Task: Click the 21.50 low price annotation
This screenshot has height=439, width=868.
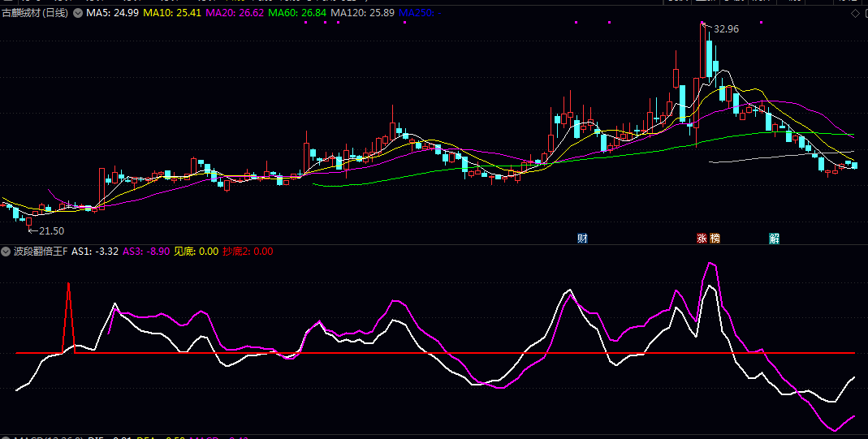Action: click(50, 231)
